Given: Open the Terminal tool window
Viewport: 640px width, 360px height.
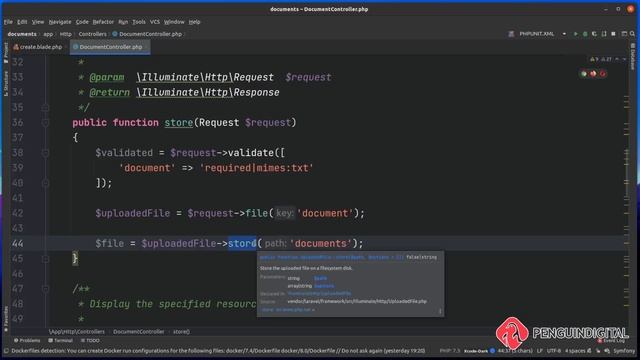Looking at the screenshot, I should click(60, 340).
